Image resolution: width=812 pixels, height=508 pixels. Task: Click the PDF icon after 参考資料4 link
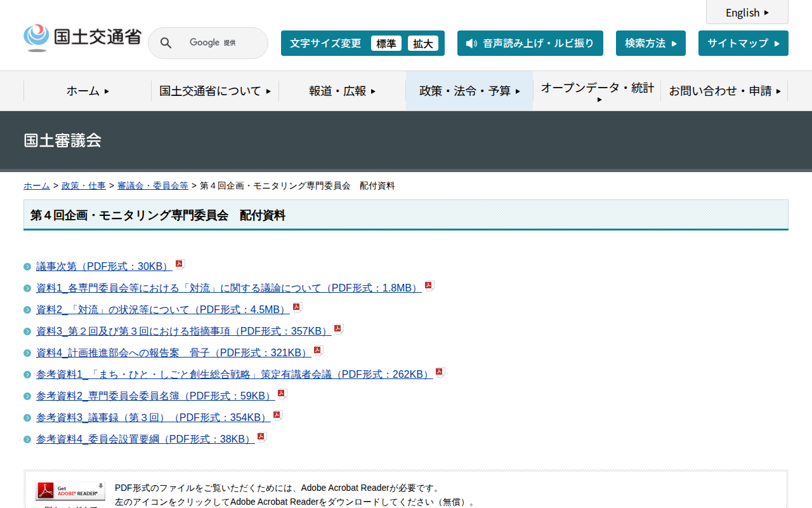click(261, 438)
